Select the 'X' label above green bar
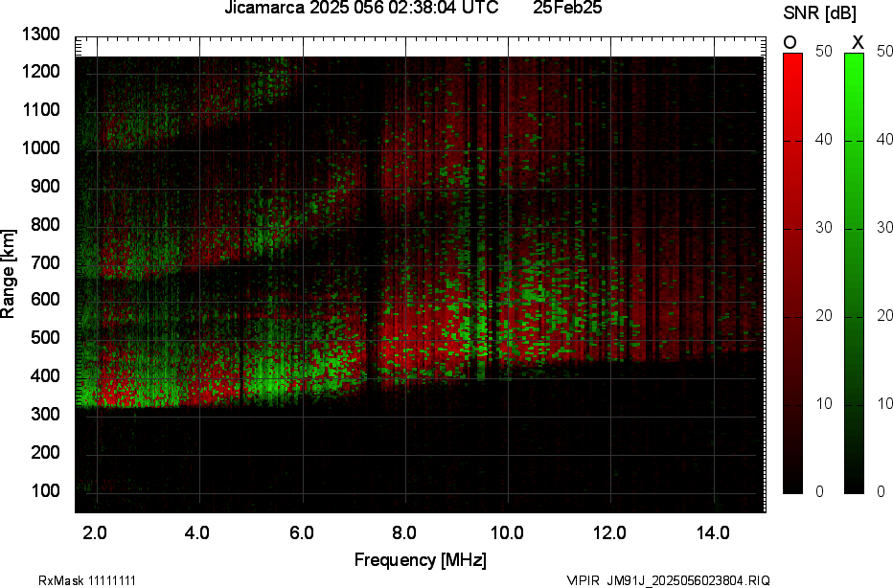 click(x=858, y=42)
